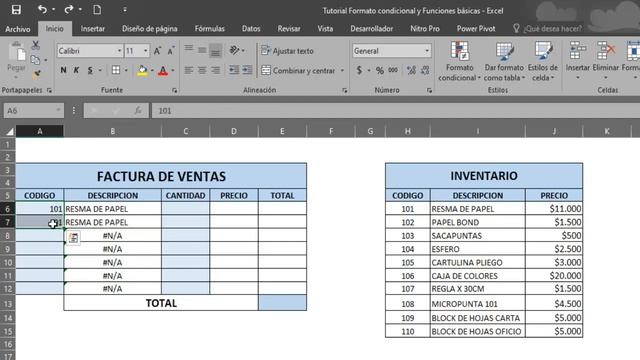The width and height of the screenshot is (640, 360).
Task: Apply the red font color
Action: [x=163, y=71]
